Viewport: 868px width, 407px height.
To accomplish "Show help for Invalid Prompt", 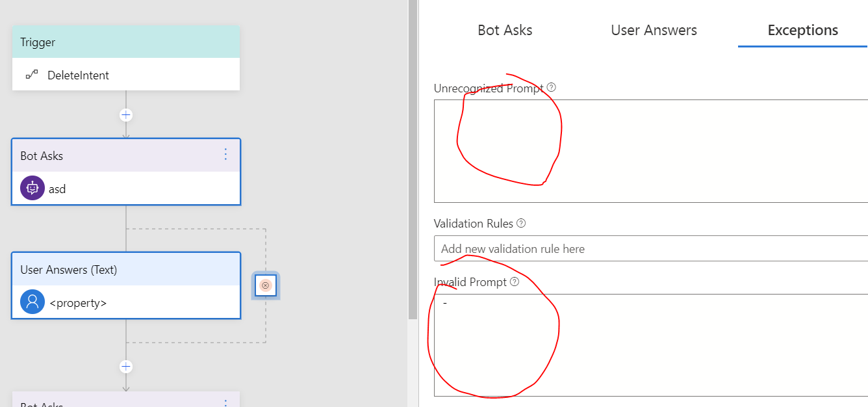I will 515,282.
